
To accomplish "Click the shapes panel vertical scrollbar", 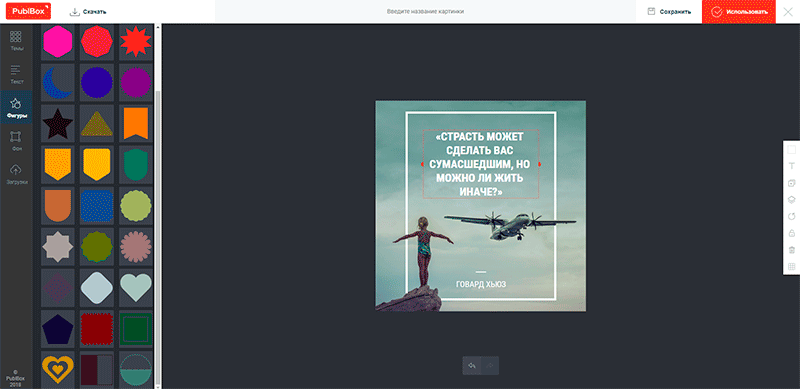I will 158,237.
